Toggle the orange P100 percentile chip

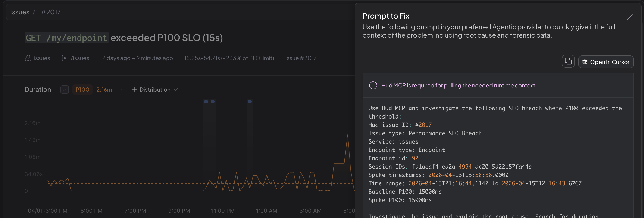[82, 90]
